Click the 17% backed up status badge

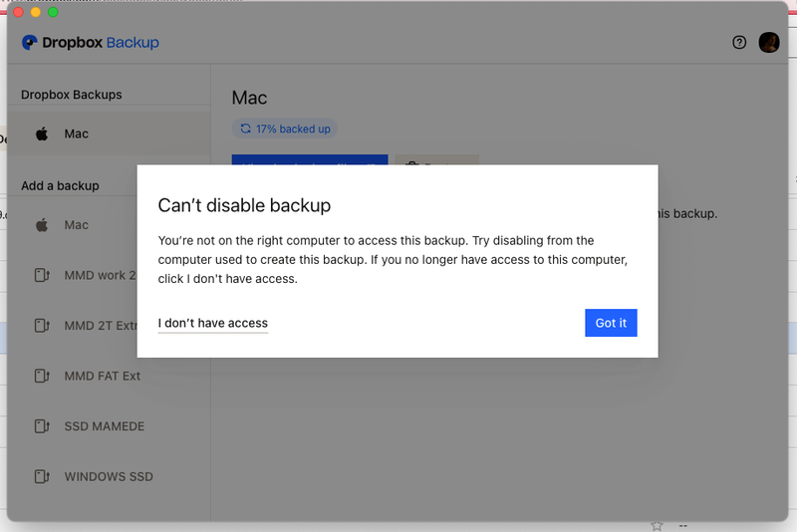click(x=285, y=129)
